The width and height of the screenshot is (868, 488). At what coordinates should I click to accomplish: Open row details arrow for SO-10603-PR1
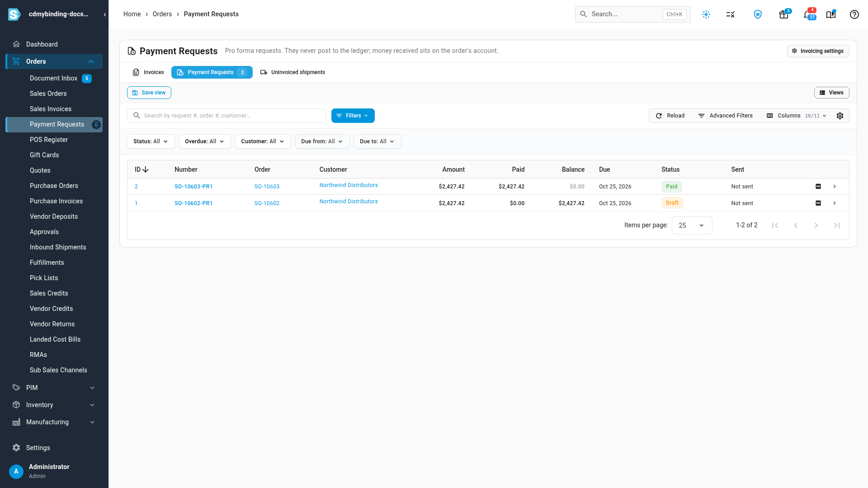coord(835,187)
